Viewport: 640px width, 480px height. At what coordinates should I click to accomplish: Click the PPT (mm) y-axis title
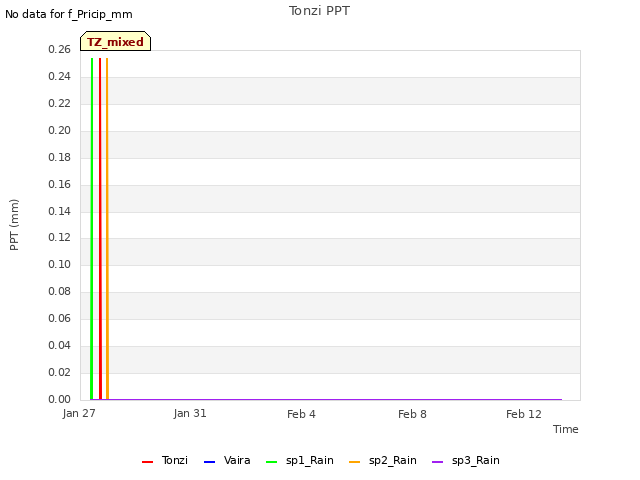(14, 224)
